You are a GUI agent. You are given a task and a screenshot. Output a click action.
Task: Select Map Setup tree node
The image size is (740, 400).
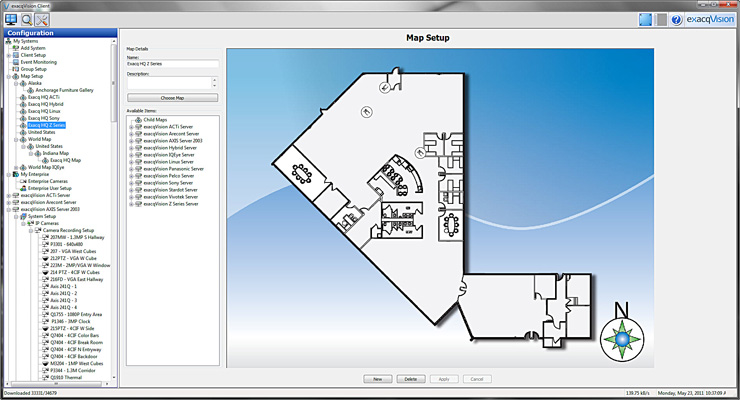click(x=32, y=76)
